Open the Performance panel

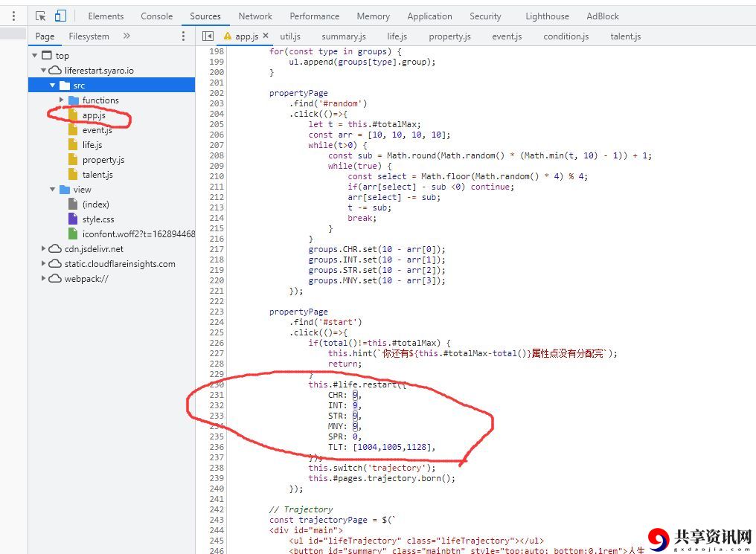coord(314,16)
